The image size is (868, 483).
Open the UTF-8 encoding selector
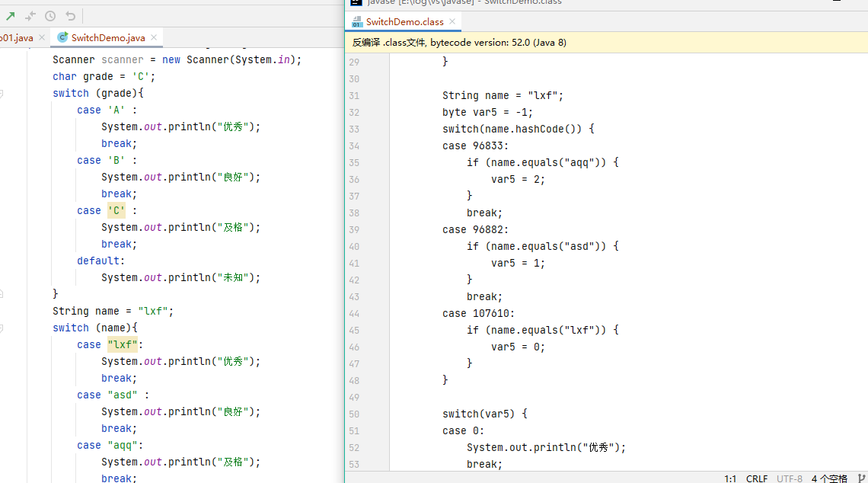(x=790, y=478)
